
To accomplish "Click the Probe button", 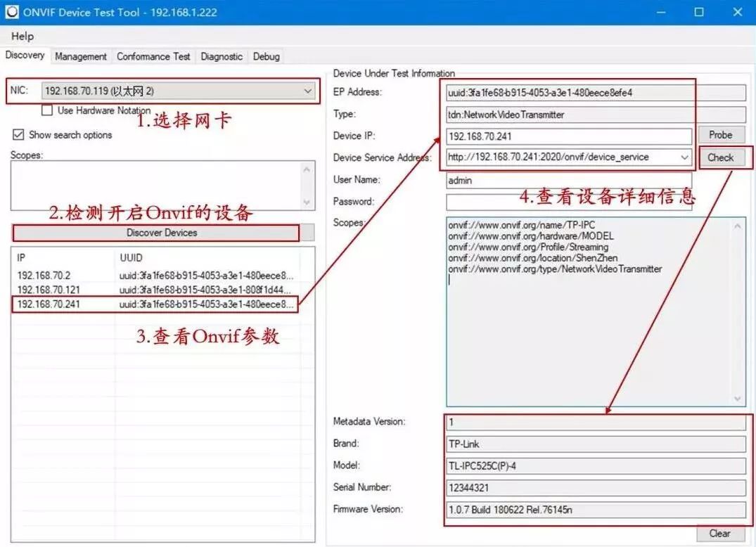I will point(720,135).
